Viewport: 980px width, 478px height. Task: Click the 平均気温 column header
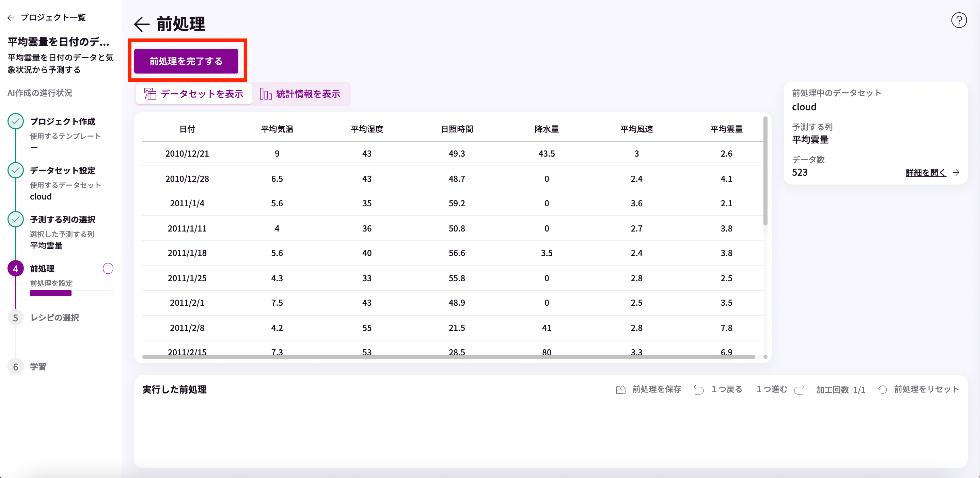277,129
